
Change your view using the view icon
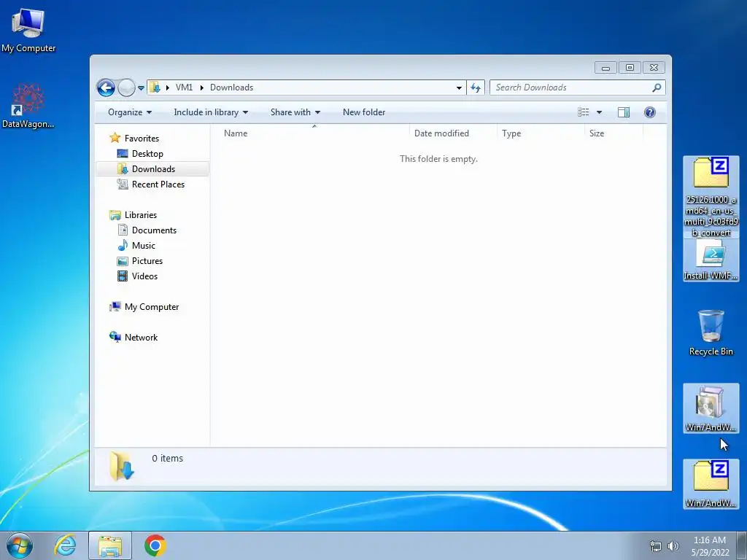583,112
